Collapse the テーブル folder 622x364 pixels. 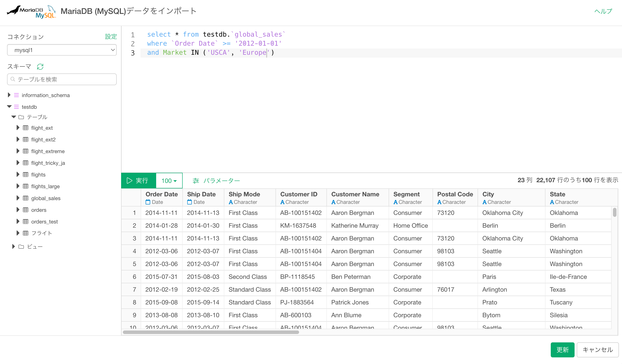[x=14, y=117]
